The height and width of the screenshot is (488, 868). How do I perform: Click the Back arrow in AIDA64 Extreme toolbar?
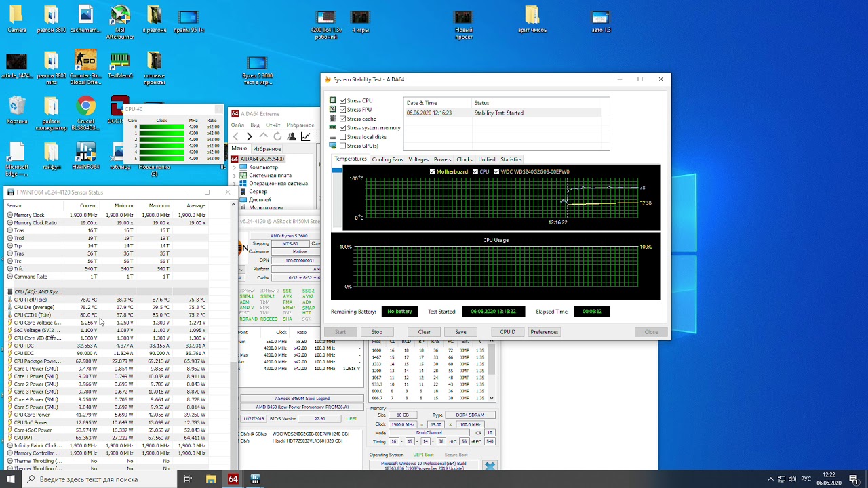point(235,137)
